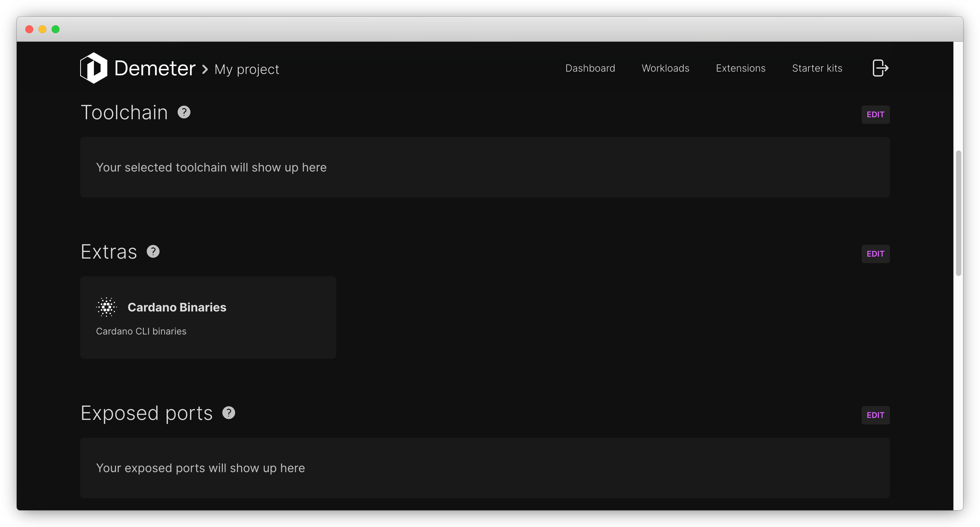Open the Toolchain help question mark
The image size is (980, 527).
(x=184, y=112)
